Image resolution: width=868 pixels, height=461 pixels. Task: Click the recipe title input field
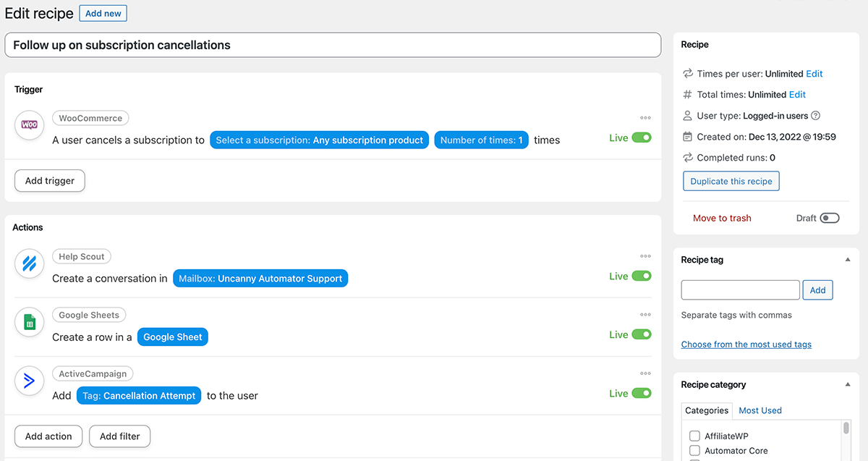(x=333, y=45)
